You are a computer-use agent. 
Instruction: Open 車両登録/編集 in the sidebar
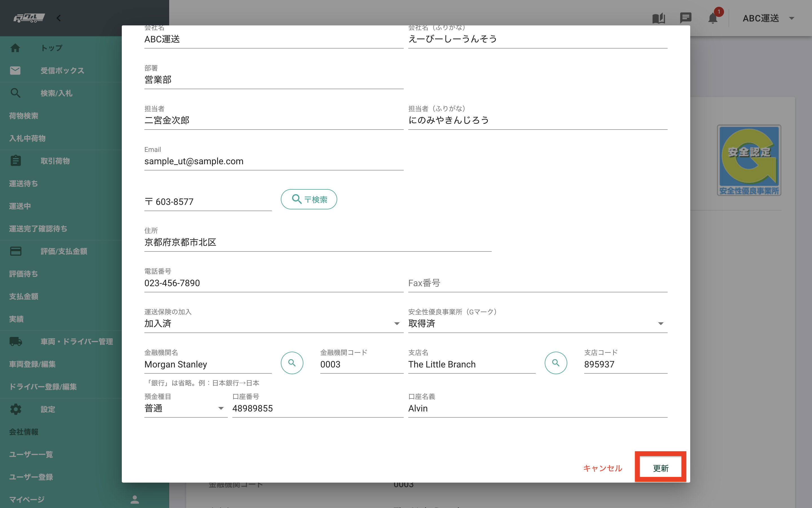pos(32,364)
